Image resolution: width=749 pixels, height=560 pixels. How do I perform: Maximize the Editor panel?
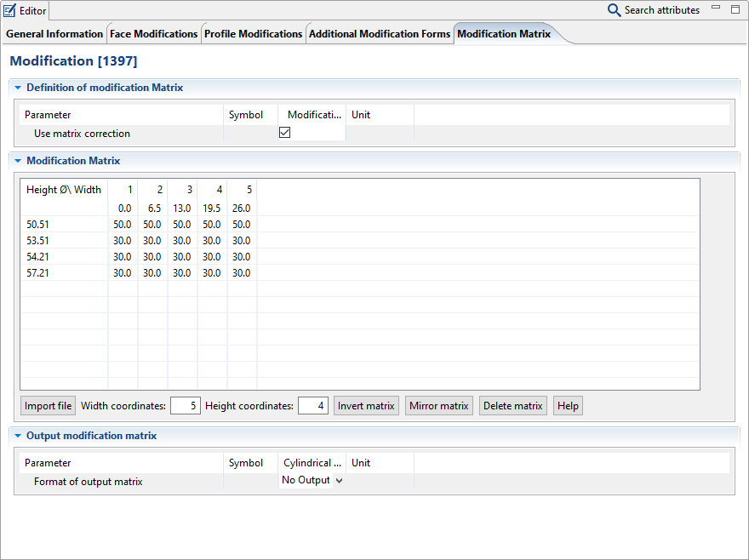click(x=735, y=9)
